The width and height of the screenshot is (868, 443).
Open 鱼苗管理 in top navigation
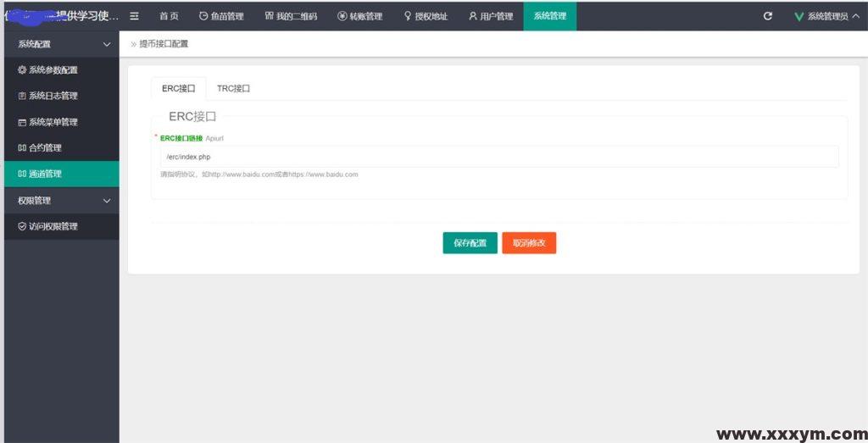[x=221, y=16]
